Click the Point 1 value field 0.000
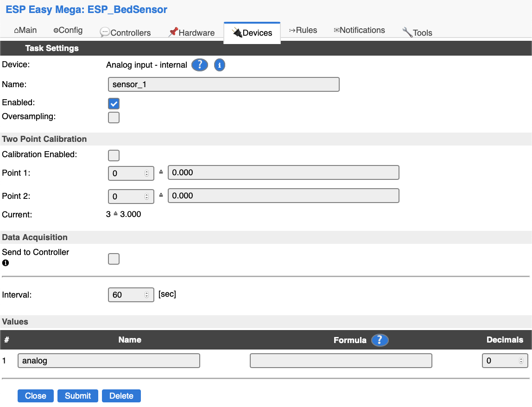The image size is (532, 407). [283, 172]
